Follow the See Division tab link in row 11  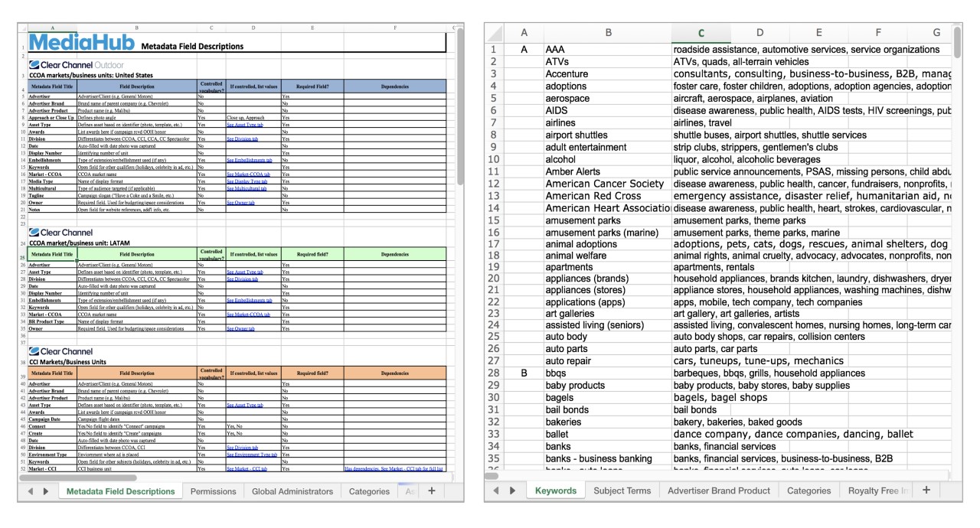coord(242,139)
